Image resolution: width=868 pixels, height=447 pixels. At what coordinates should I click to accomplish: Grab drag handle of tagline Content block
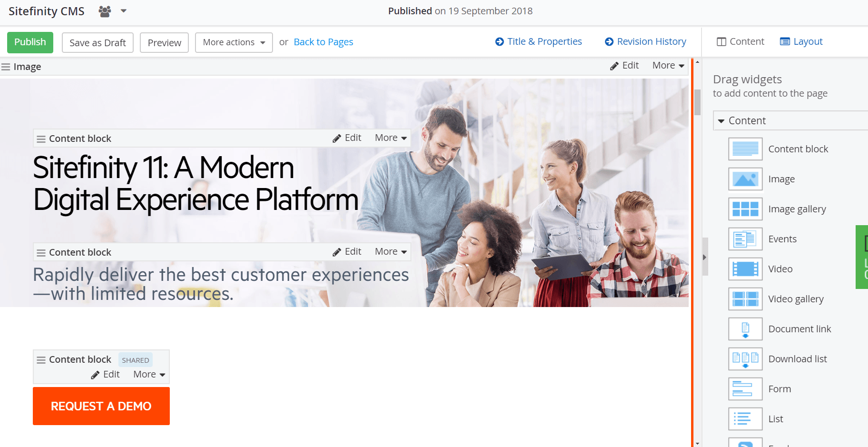coord(41,253)
